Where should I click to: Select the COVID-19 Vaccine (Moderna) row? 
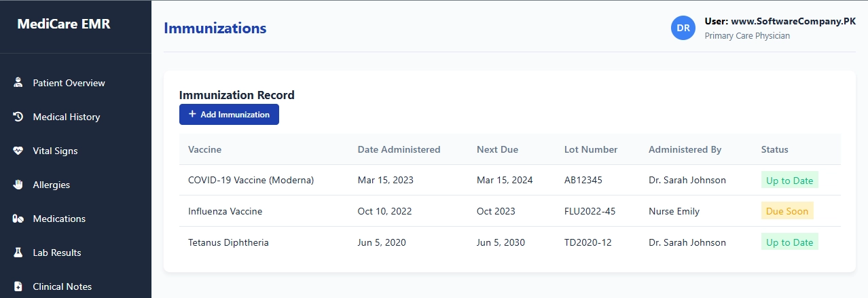251,181
